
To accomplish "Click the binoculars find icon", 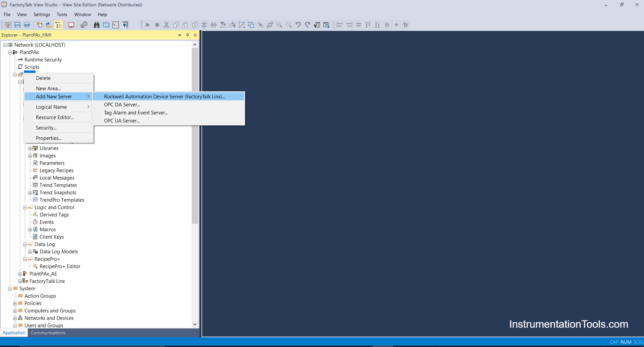I will [97, 25].
